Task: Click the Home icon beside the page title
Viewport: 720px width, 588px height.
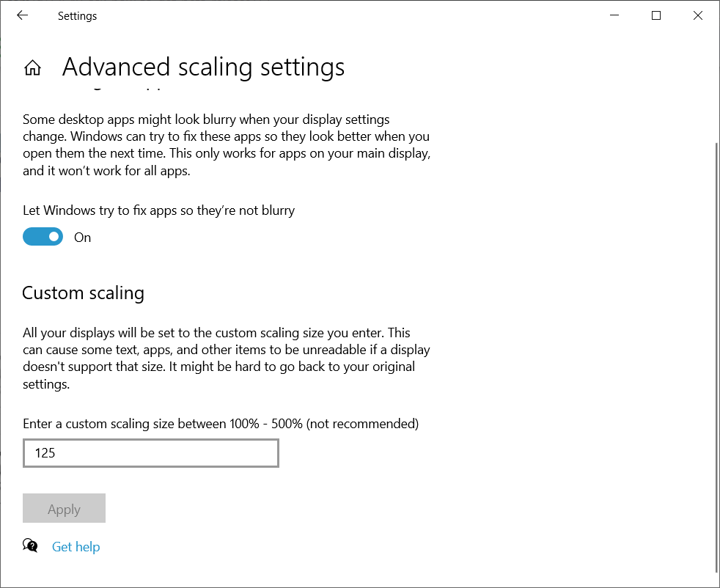Action: (32, 68)
